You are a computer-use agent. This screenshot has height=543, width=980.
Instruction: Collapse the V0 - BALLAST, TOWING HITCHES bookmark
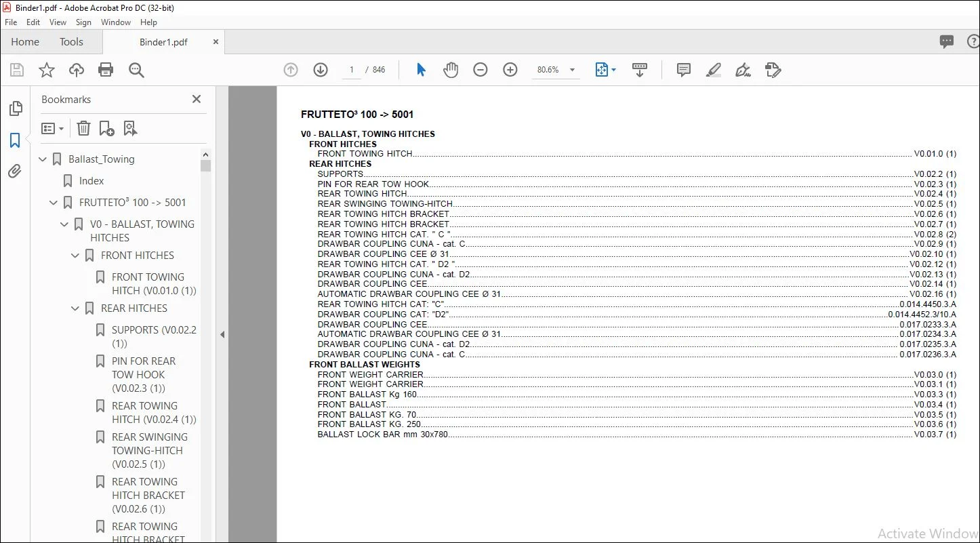click(x=64, y=224)
